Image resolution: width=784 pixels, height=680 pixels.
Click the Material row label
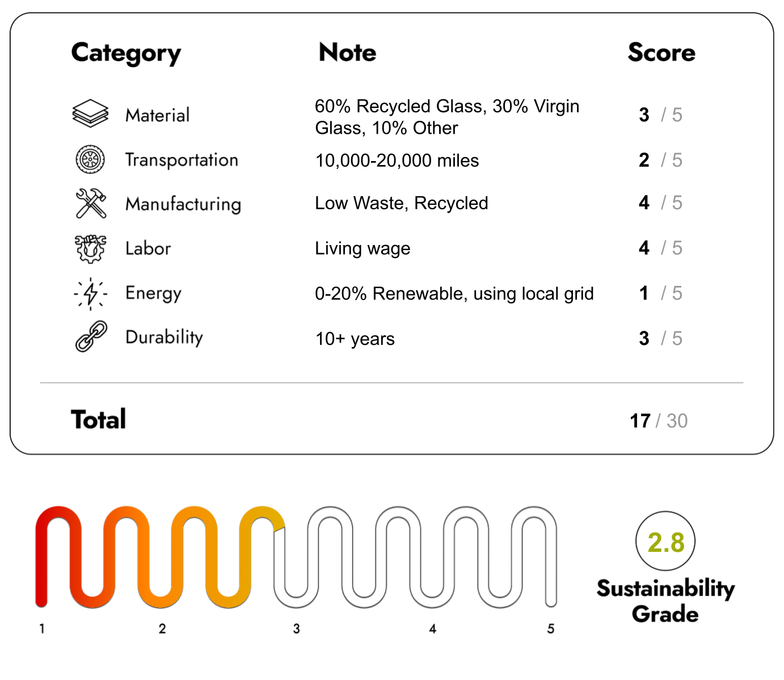click(x=158, y=115)
